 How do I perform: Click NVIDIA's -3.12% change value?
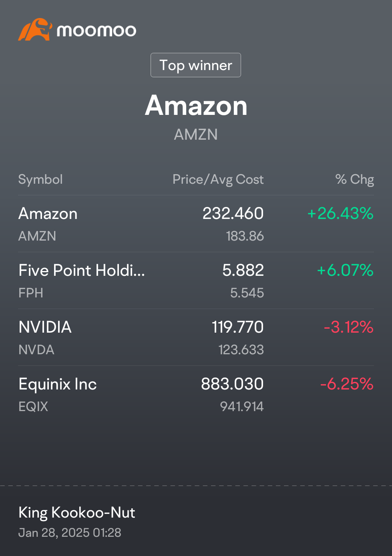pyautogui.click(x=349, y=327)
